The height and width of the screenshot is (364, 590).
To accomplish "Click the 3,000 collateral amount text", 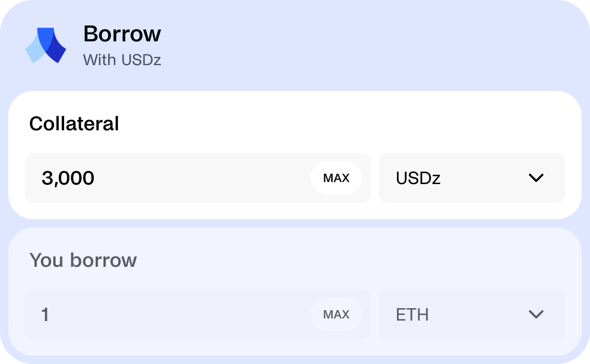I will tap(68, 178).
